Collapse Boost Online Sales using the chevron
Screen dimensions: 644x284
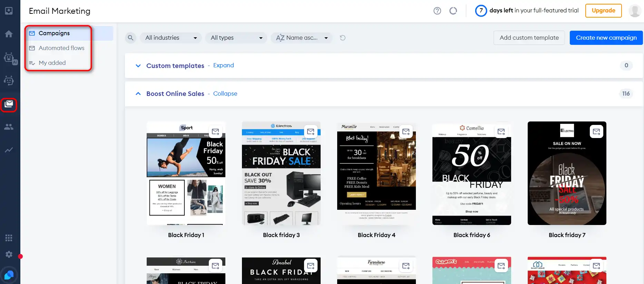tap(138, 94)
